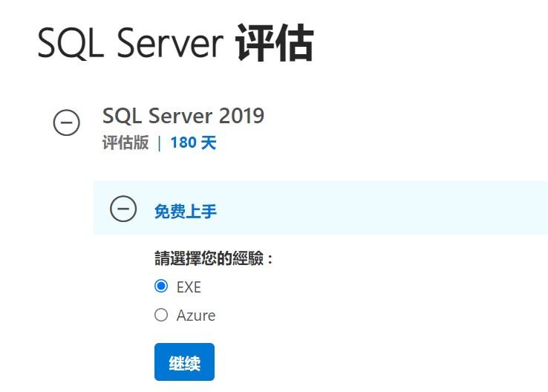548x392 pixels.
Task: Select the EXE radio option
Action: pyautogui.click(x=161, y=286)
